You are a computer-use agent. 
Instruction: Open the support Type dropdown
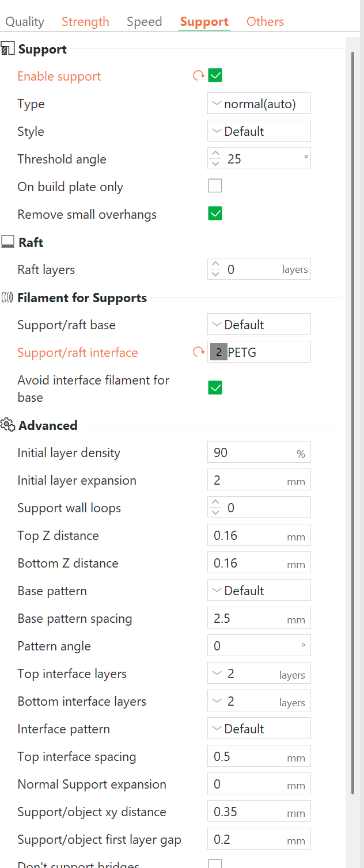tap(259, 104)
